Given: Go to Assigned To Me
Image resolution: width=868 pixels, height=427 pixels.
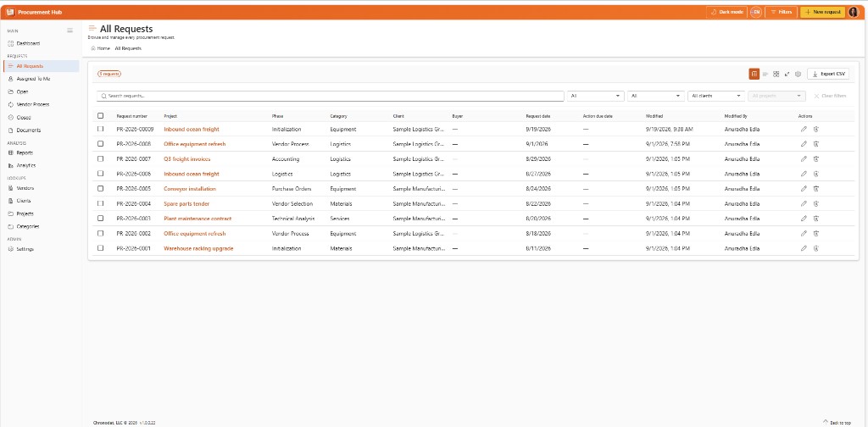Looking at the screenshot, I should (41, 79).
